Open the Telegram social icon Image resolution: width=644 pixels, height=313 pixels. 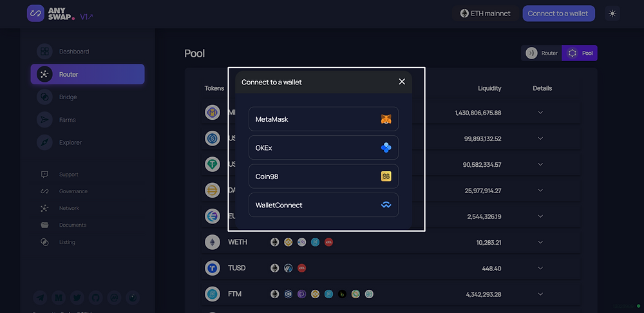[x=40, y=298]
